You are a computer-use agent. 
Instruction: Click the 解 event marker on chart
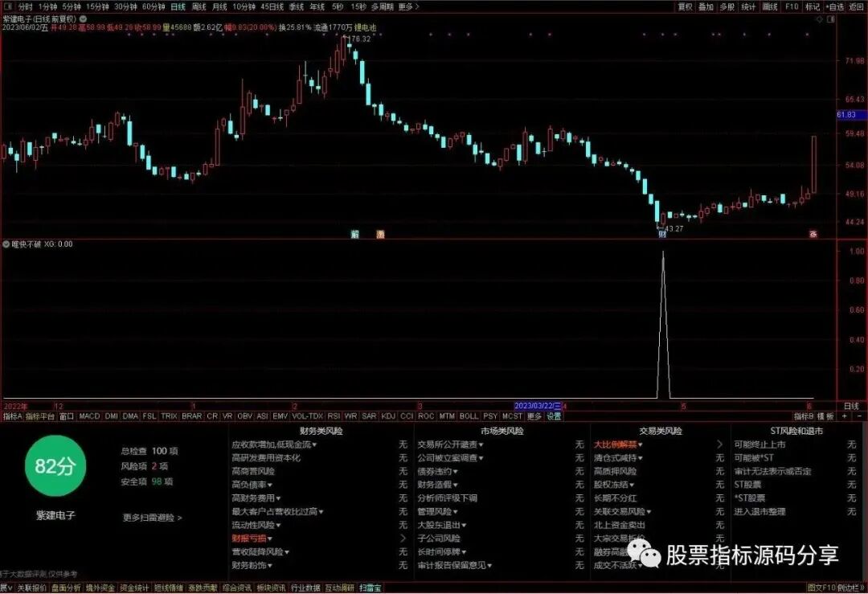(355, 235)
